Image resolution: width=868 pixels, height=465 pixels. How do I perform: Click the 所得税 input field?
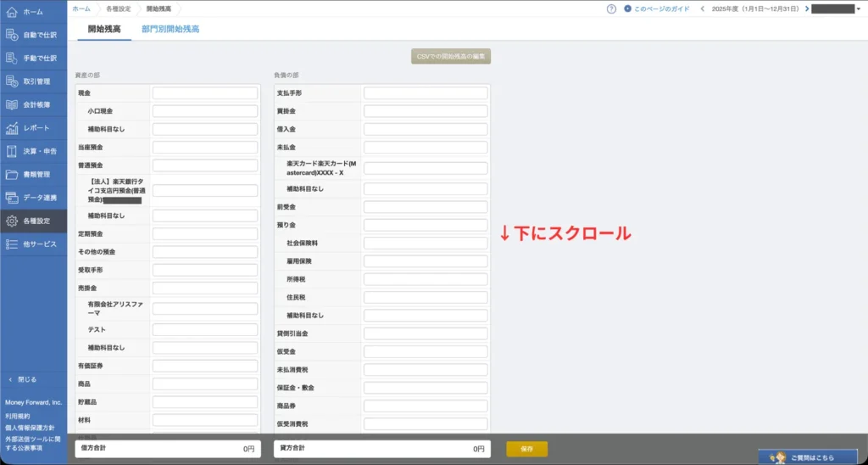(x=426, y=279)
